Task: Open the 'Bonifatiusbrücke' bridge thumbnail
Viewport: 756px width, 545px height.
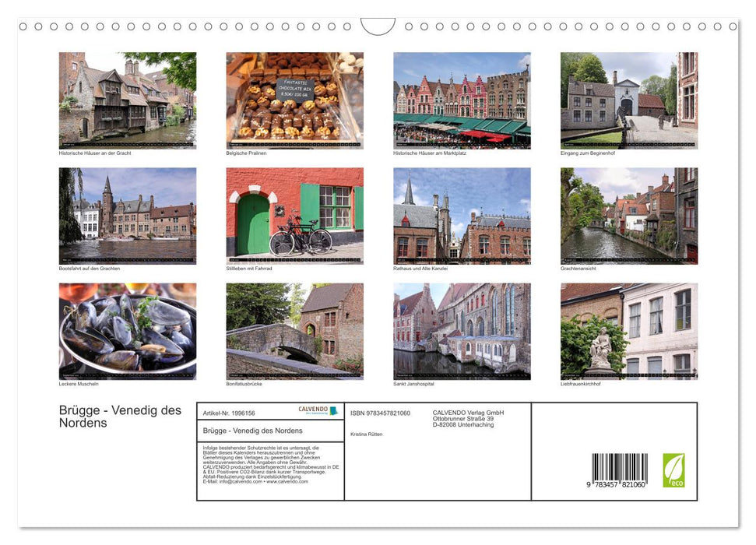Action: pyautogui.click(x=294, y=332)
